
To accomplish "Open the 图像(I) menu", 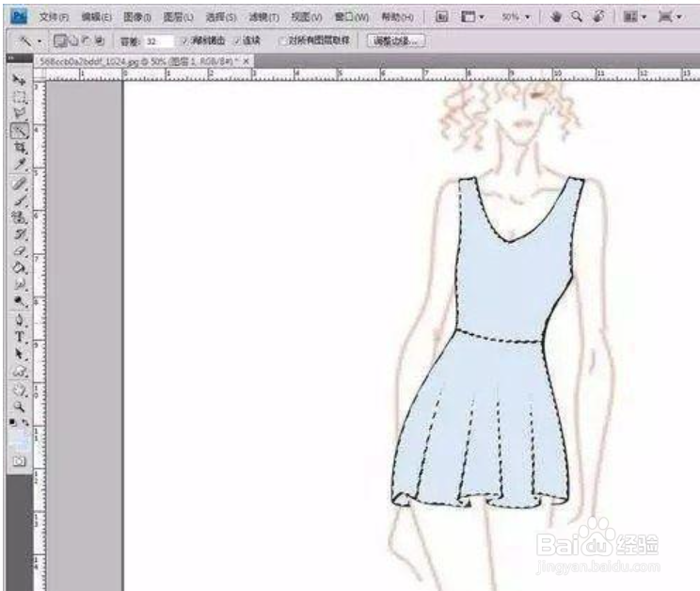I will point(137,17).
